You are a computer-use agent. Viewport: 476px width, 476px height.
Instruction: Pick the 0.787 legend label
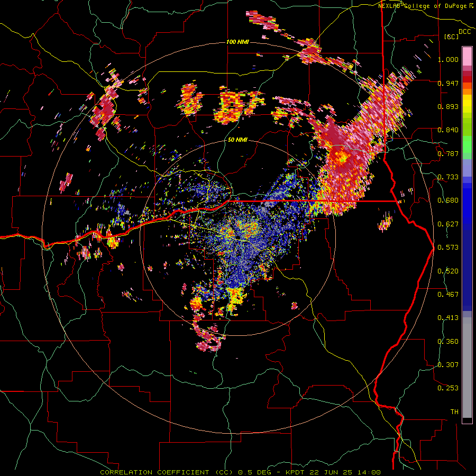point(448,153)
